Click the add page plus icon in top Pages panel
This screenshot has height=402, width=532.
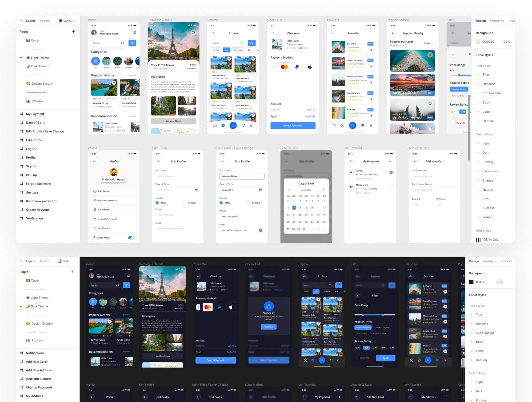point(73,32)
